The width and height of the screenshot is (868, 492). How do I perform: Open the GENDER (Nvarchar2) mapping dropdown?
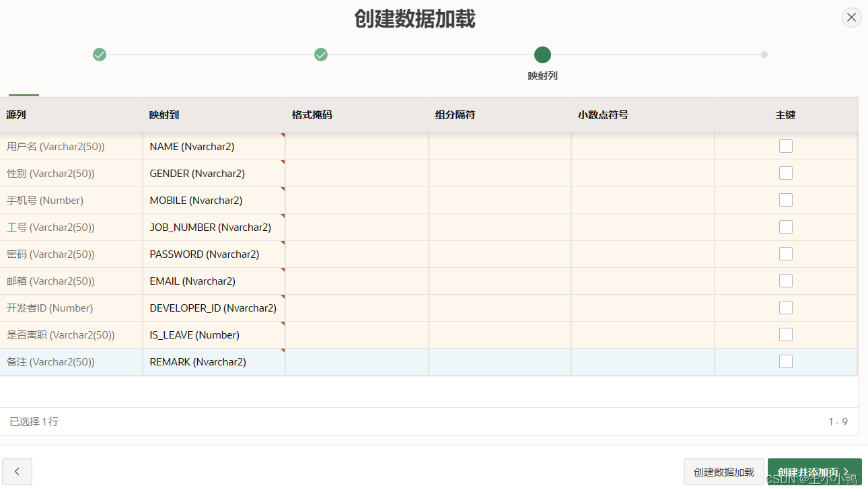(214, 173)
